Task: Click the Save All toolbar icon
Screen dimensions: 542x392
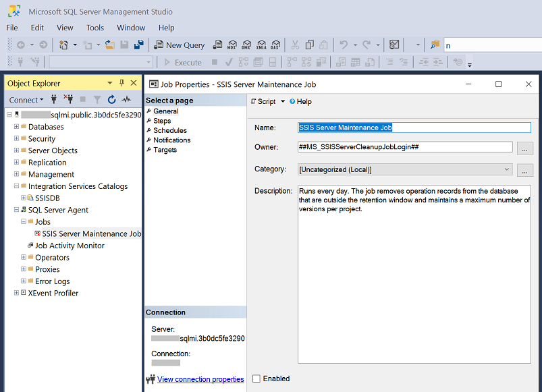Action: (139, 45)
